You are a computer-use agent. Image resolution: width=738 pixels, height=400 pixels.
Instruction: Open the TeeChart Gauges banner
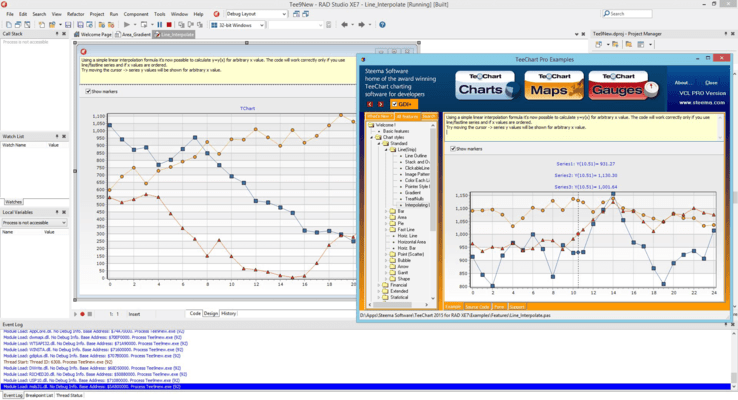coord(623,85)
